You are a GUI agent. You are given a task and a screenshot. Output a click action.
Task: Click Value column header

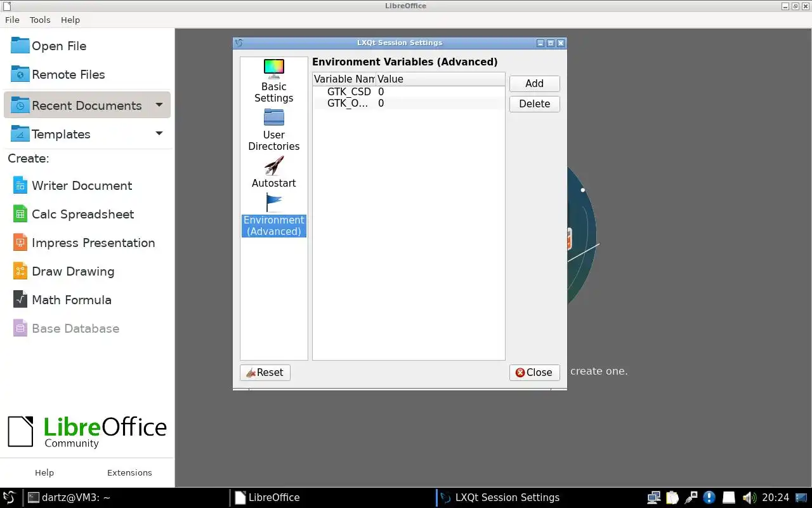440,79
